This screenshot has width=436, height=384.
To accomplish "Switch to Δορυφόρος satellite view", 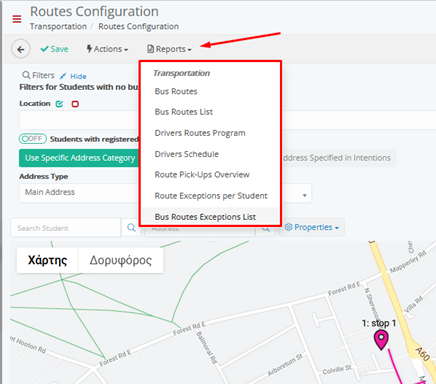I will click(121, 260).
